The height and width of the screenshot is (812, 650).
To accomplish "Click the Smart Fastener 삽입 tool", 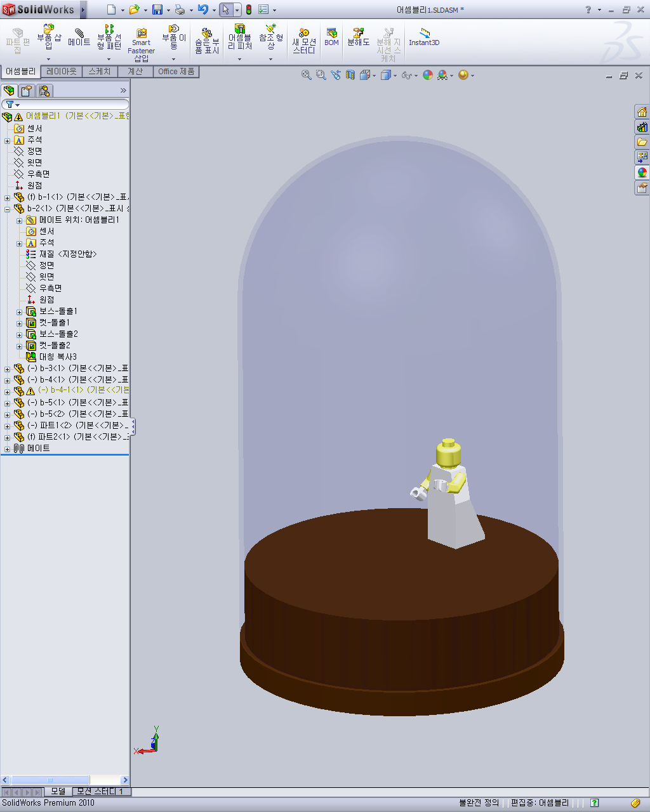I will 141,44.
